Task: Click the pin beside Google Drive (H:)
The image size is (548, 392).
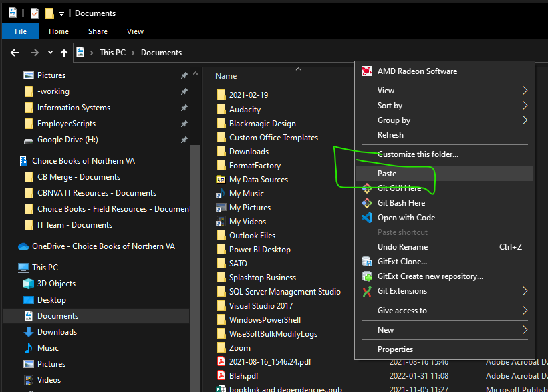Action: click(184, 140)
